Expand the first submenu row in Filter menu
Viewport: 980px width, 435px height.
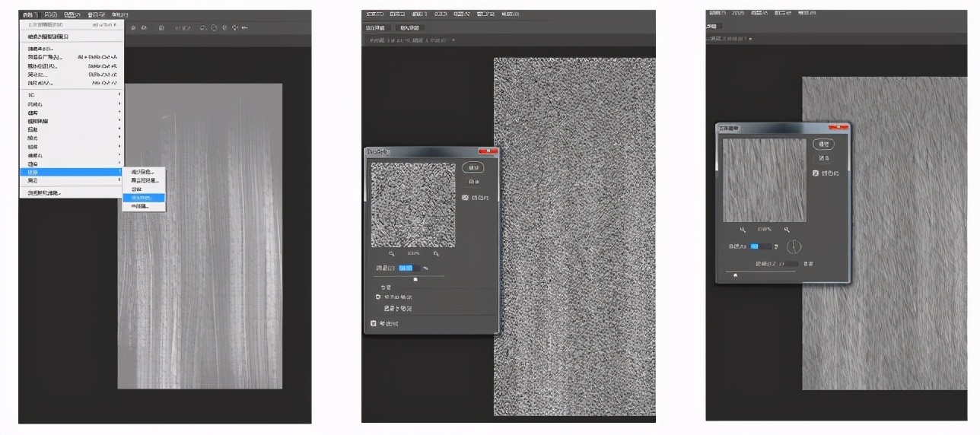[68, 95]
